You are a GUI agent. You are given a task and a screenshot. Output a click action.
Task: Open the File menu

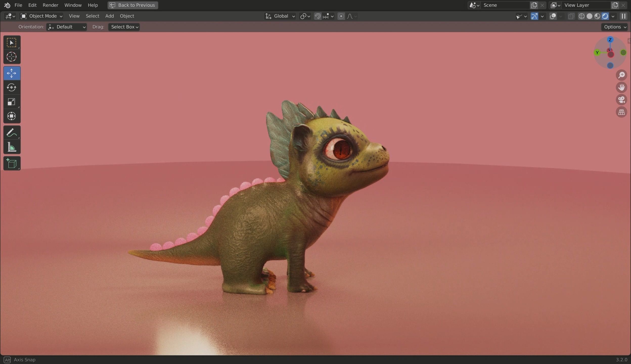[18, 5]
